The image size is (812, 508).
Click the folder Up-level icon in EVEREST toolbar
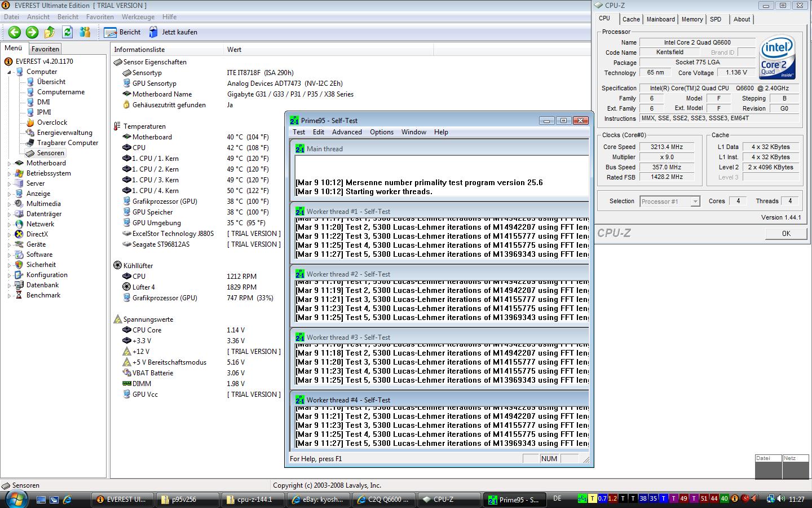pyautogui.click(x=50, y=32)
